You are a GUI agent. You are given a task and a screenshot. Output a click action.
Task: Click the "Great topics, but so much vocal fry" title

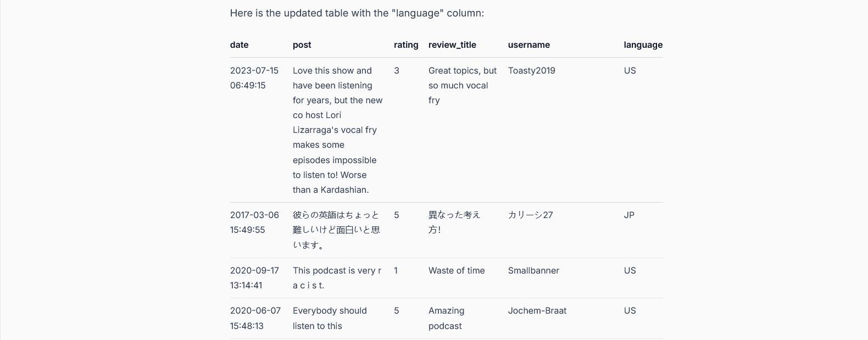(463, 85)
